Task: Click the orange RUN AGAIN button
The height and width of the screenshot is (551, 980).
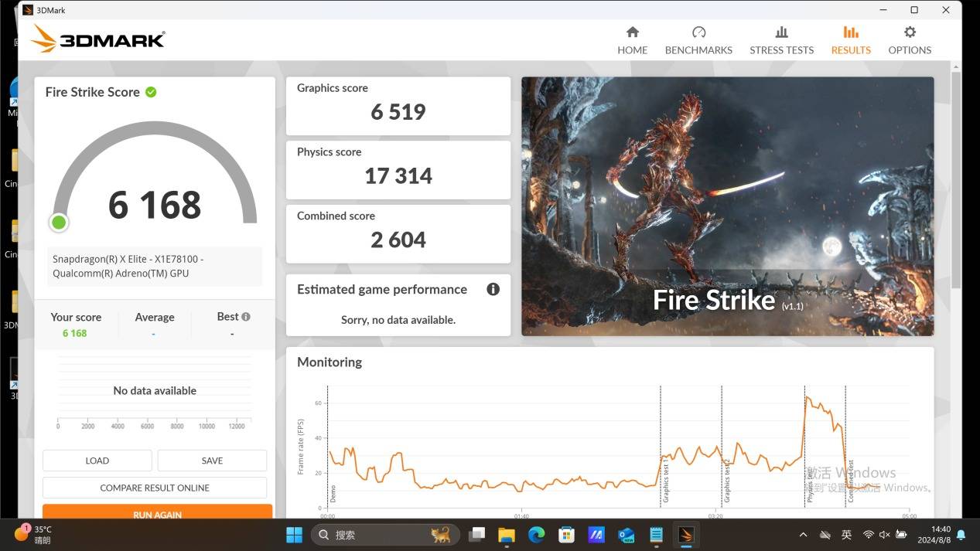Action: [157, 512]
